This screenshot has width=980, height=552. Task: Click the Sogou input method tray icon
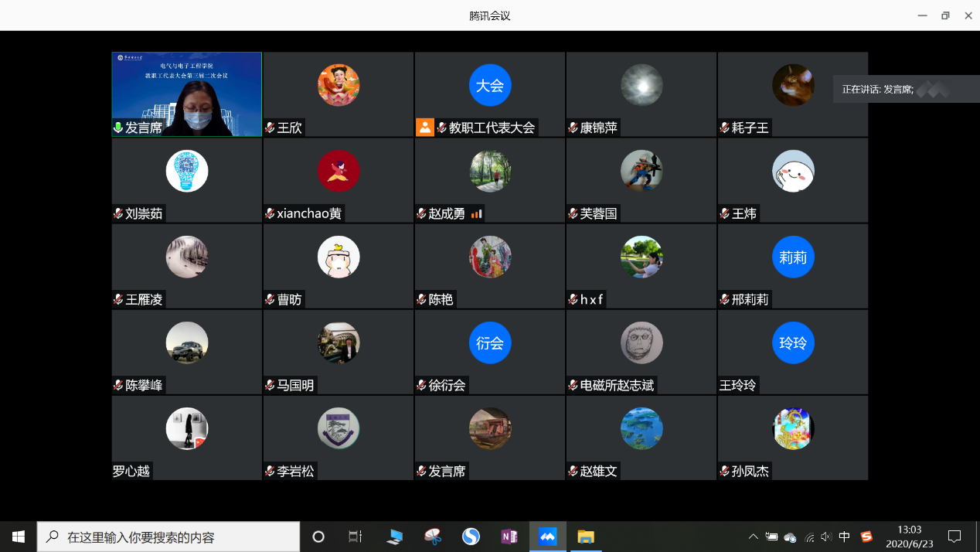coord(866,537)
